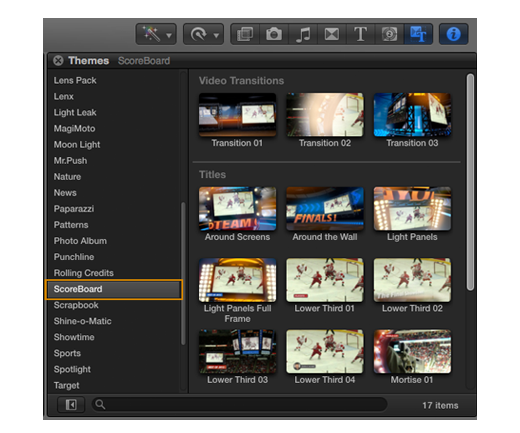Select the Showtime theme
The image size is (520, 433).
pos(74,337)
